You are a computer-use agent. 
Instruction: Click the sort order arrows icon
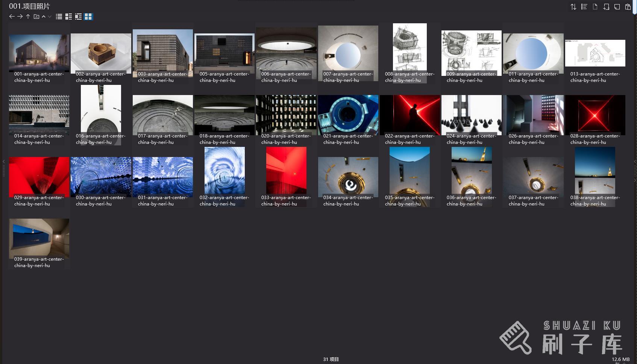[573, 7]
